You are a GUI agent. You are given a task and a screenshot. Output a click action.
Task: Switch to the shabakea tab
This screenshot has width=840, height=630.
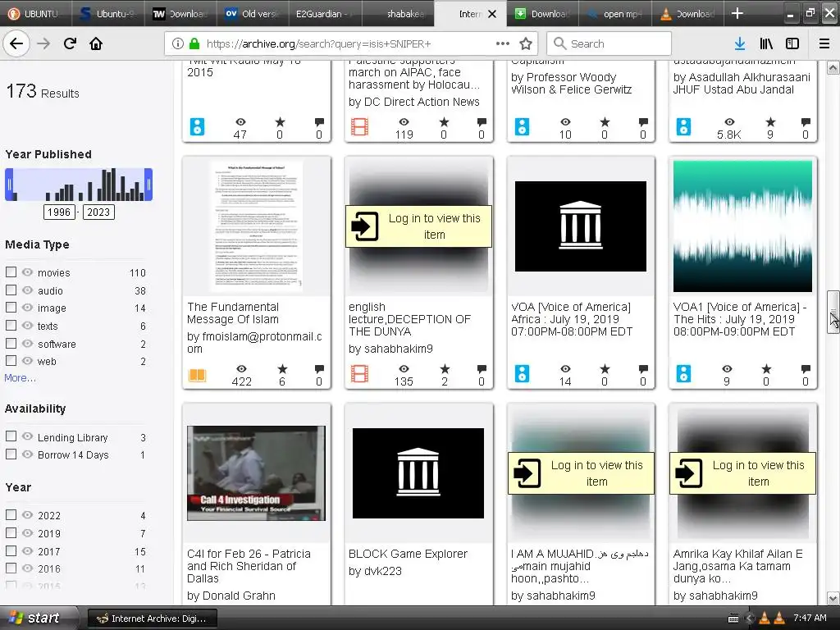[x=398, y=13]
